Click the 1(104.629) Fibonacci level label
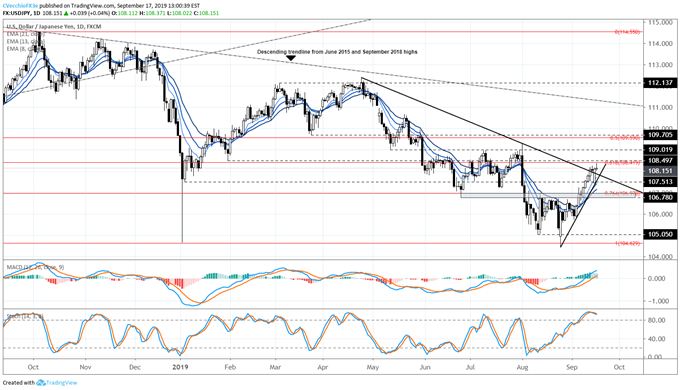 (628, 243)
